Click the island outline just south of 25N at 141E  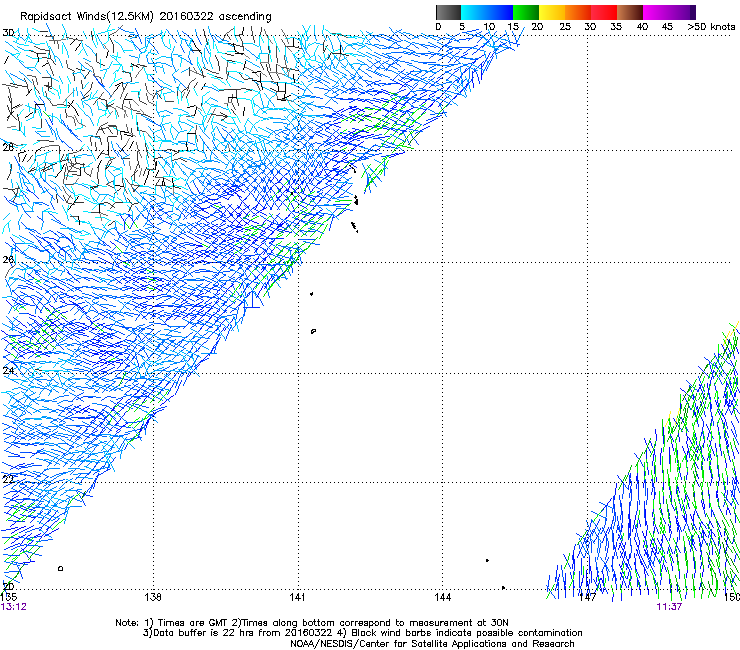pyautogui.click(x=313, y=331)
